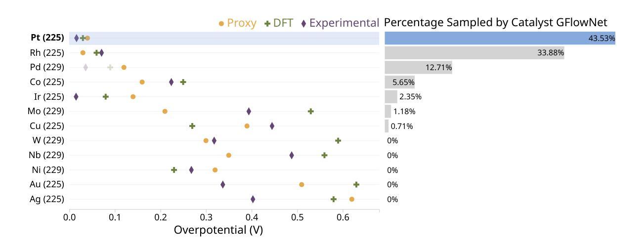Select the Pt (225) row label
The image size is (644, 252).
pyautogui.click(x=47, y=38)
